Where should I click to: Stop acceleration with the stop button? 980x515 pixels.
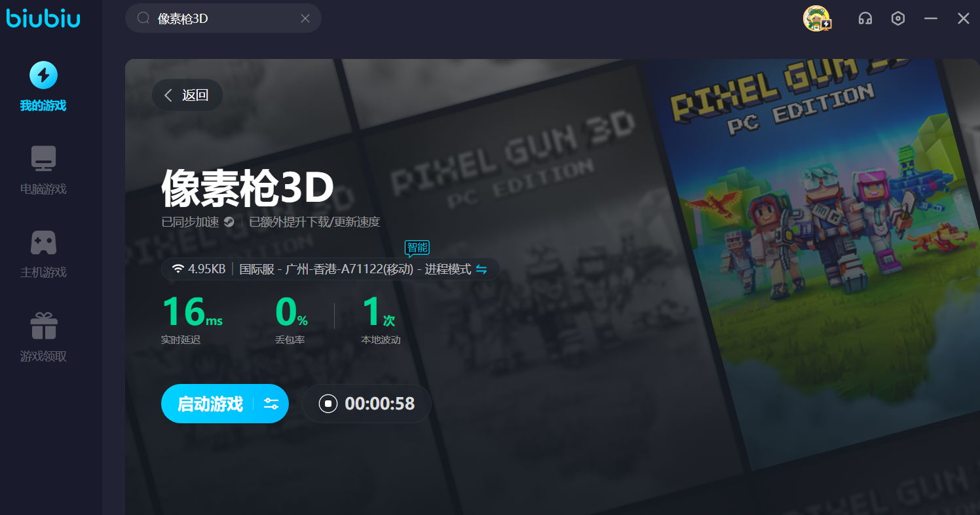click(x=328, y=404)
